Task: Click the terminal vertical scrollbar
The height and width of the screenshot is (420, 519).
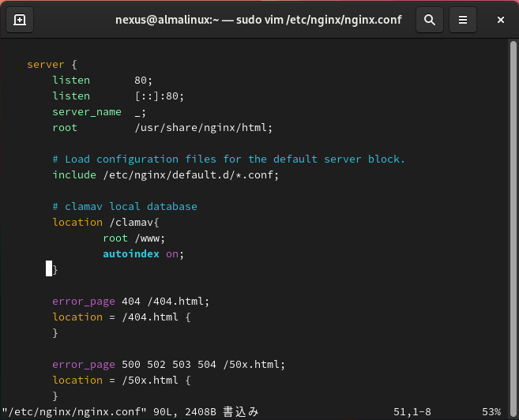Action: (x=513, y=221)
